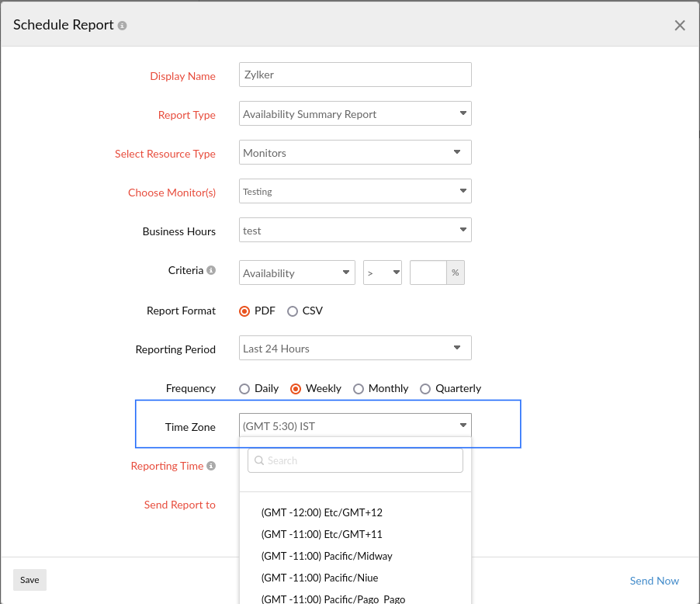The height and width of the screenshot is (604, 700).
Task: Choose Daily frequency
Action: click(x=244, y=388)
